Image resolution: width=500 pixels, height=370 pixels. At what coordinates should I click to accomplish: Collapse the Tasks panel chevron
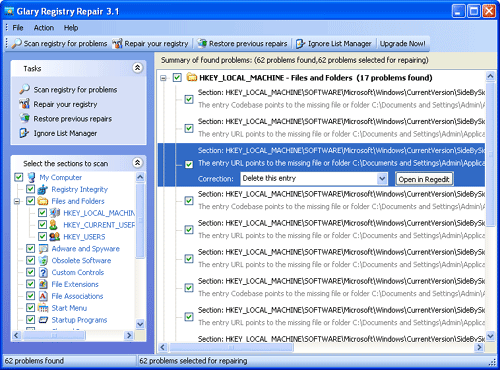(x=137, y=68)
